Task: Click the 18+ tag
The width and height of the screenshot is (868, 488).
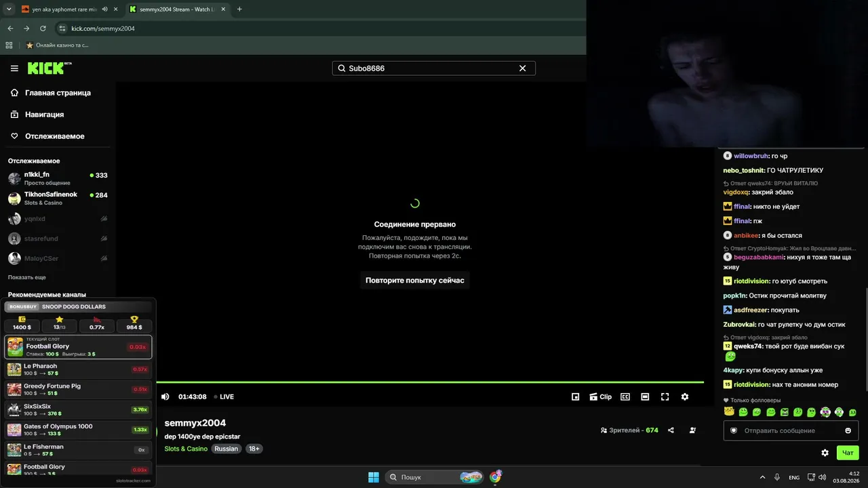Action: 254,449
